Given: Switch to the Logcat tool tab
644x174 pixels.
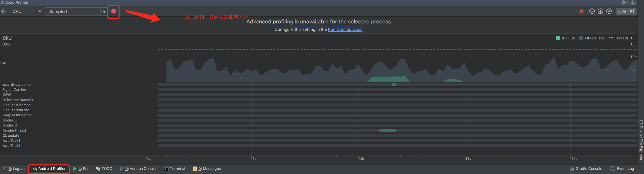Looking at the screenshot, I should [x=14, y=169].
